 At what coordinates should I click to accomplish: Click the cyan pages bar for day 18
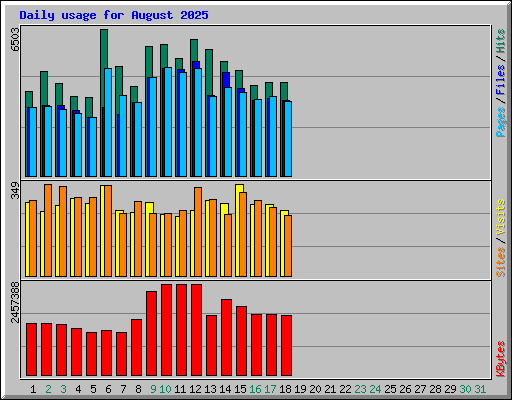pos(288,139)
